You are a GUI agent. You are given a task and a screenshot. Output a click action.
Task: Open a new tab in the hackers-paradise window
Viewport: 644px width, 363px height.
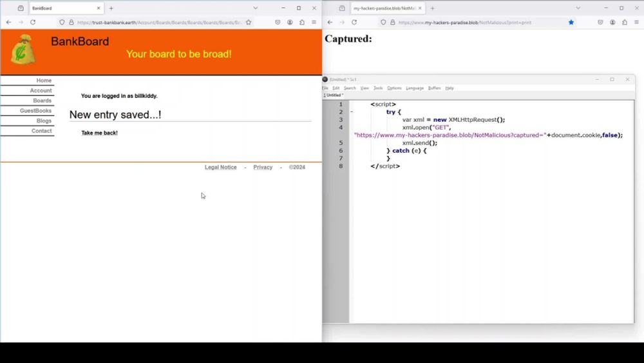[x=433, y=8]
